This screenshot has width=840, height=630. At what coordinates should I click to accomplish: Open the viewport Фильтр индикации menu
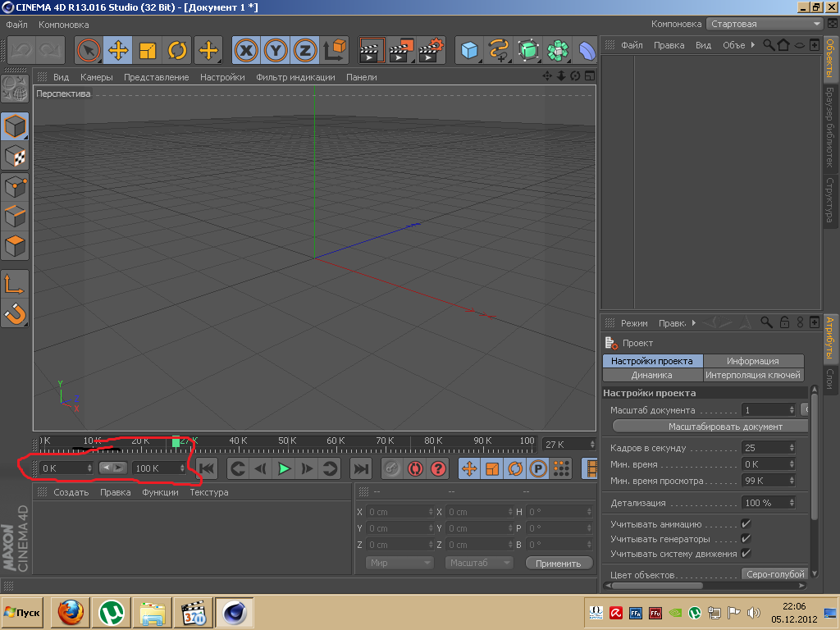point(295,77)
